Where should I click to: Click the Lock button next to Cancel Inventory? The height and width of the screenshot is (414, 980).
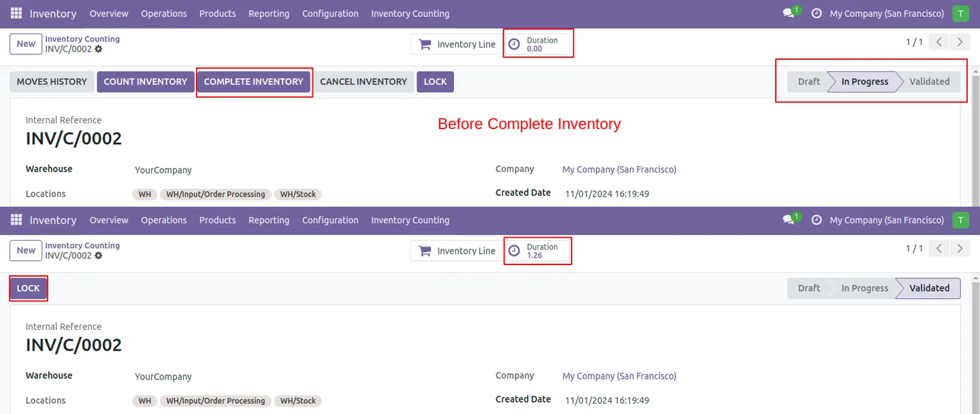coord(436,82)
